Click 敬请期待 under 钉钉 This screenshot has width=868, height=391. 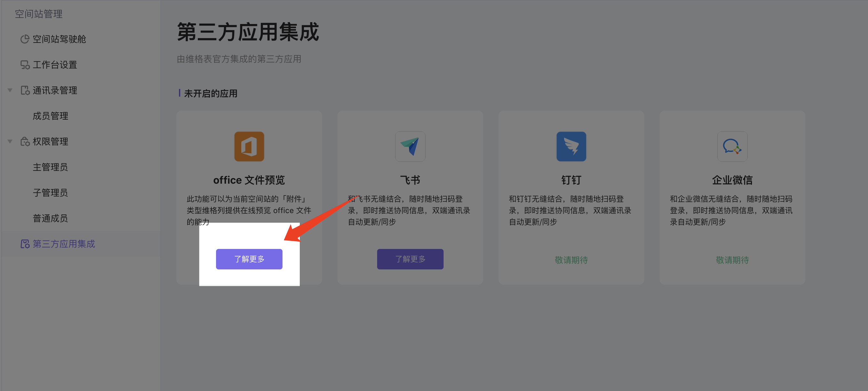(571, 260)
